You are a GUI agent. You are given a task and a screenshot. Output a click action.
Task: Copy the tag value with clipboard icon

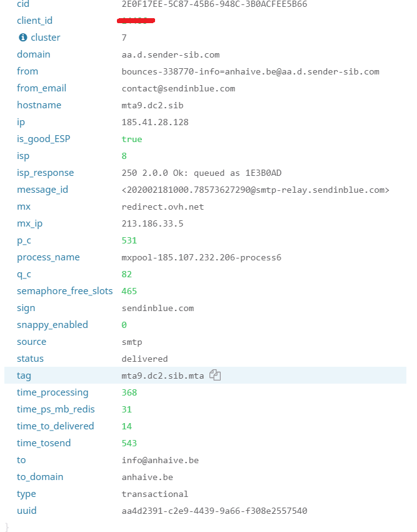point(215,375)
